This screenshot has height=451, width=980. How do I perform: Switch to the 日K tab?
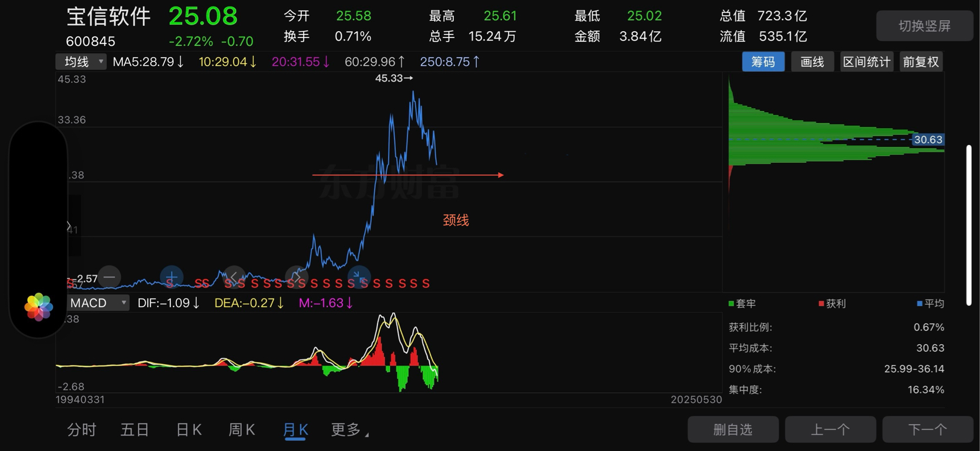pyautogui.click(x=188, y=430)
